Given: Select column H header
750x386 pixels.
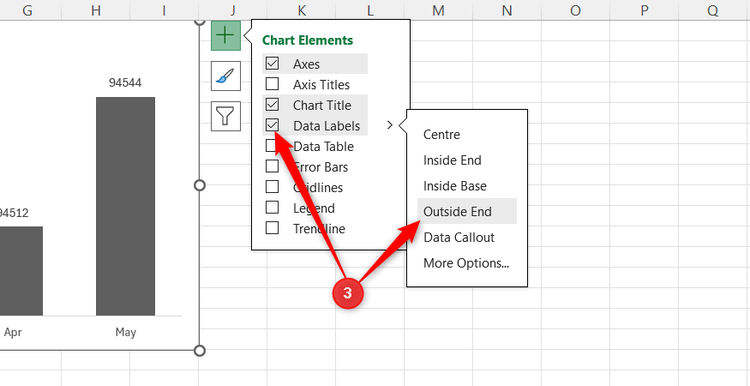Looking at the screenshot, I should tap(96, 10).
